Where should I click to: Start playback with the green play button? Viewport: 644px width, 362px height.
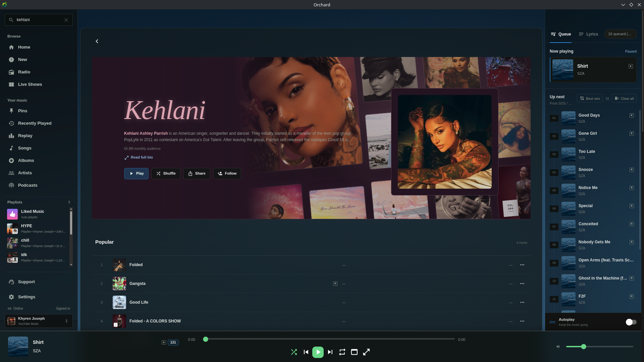click(x=318, y=352)
